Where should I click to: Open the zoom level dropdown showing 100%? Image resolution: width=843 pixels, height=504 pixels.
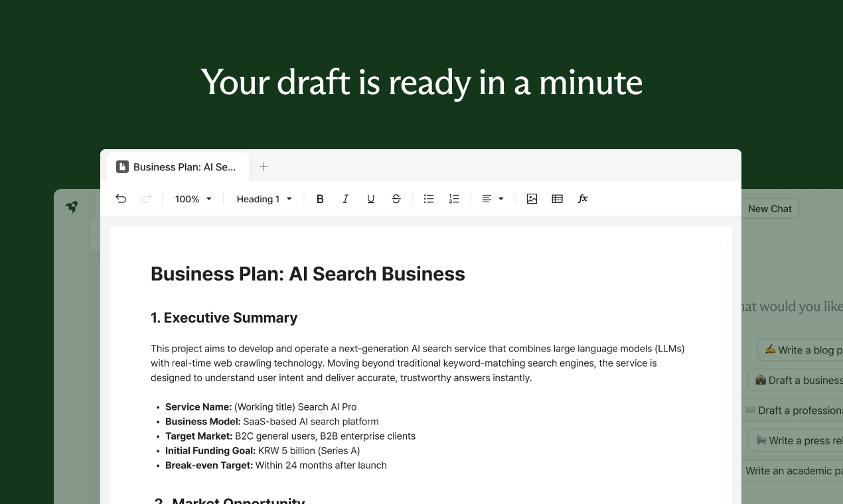tap(192, 198)
